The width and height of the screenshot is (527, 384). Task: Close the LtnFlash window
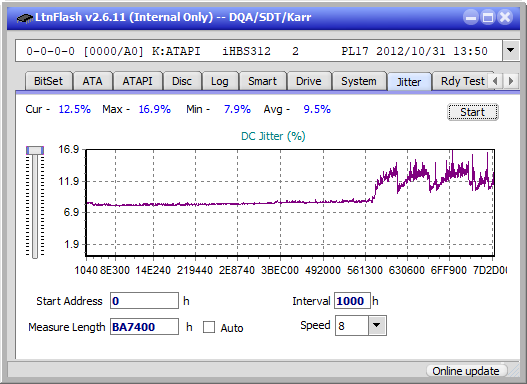click(505, 17)
